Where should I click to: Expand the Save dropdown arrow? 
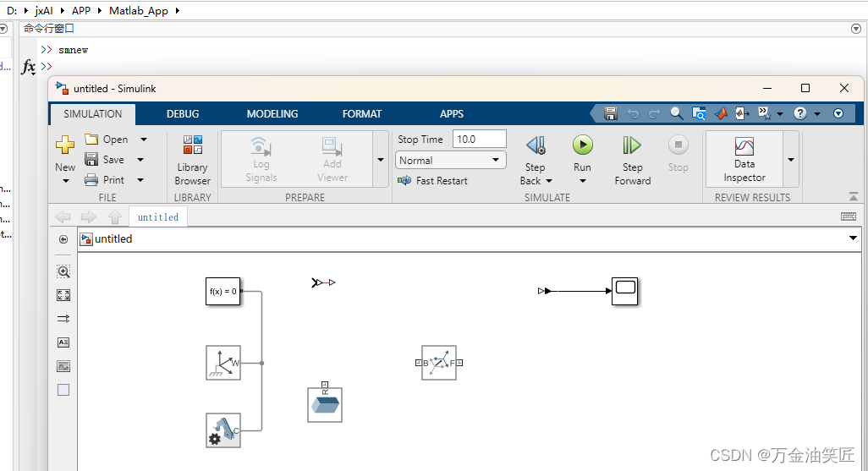[x=140, y=160]
